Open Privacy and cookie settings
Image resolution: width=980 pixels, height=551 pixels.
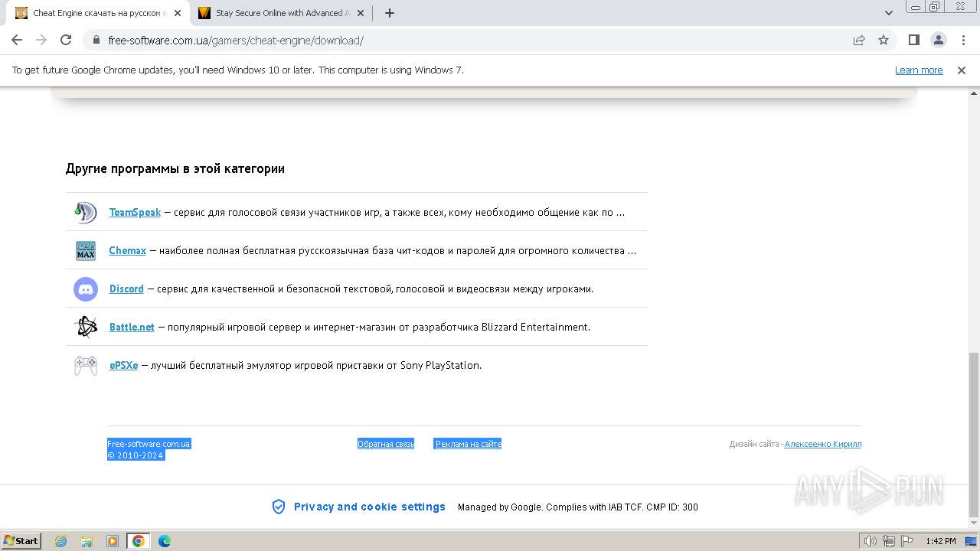click(370, 507)
